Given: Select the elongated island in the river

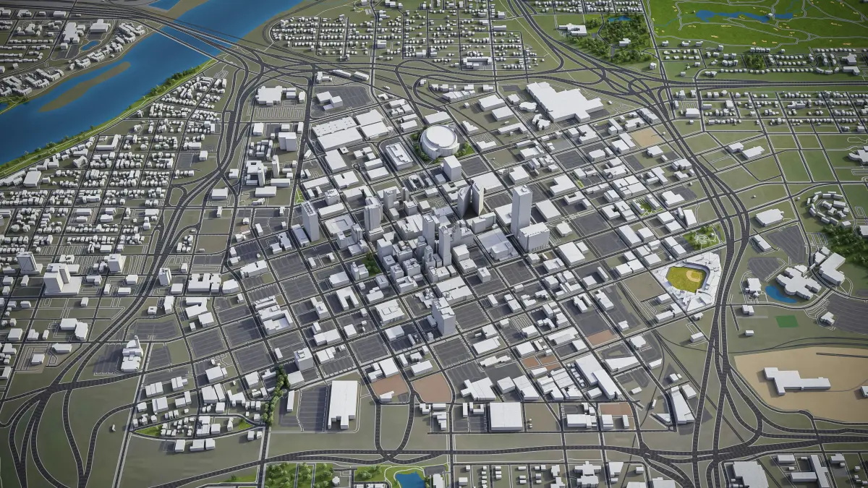Looking at the screenshot, I should coord(85,87).
